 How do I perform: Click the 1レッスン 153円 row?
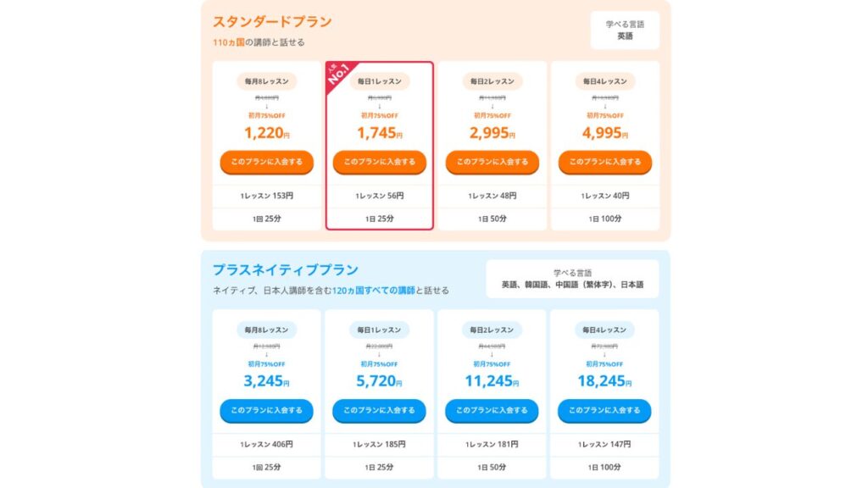tap(266, 196)
